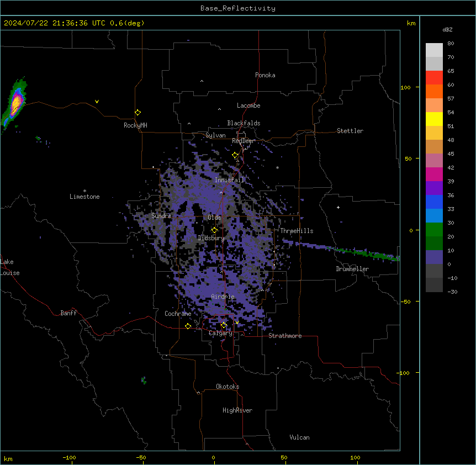Click the Olds town label
Viewport: 476px width, 465px height.
pyautogui.click(x=214, y=218)
